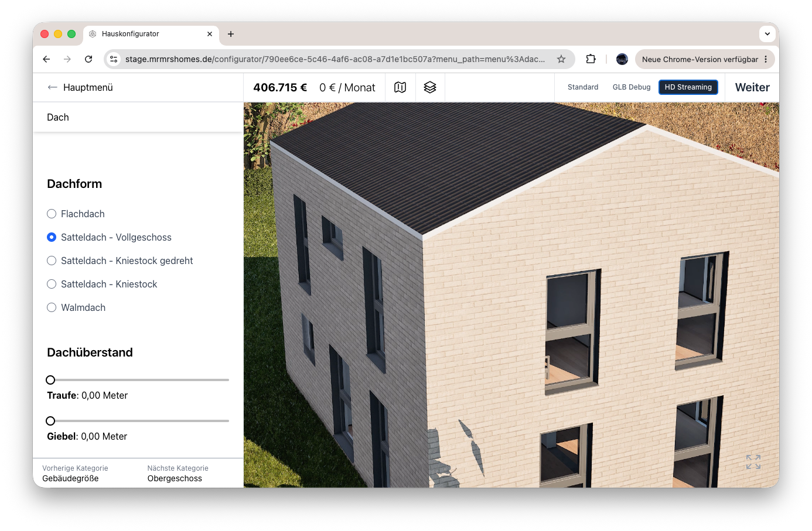The image size is (812, 531).
Task: Bookmark this page with the star icon
Action: pyautogui.click(x=561, y=59)
